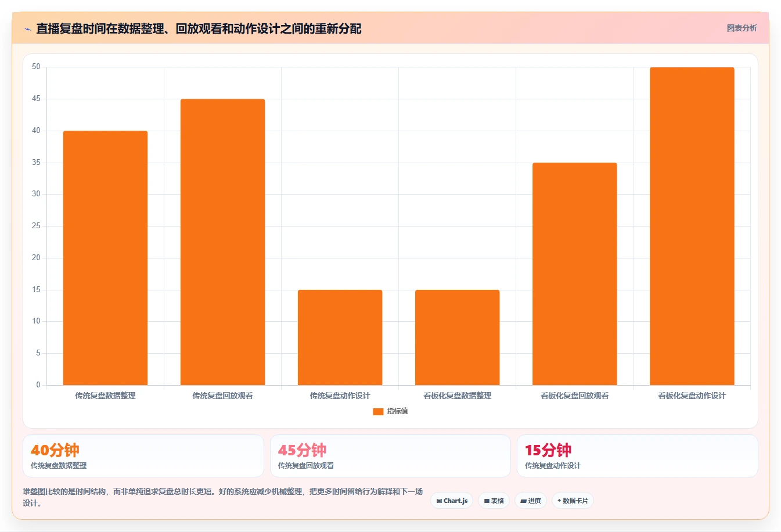This screenshot has height=532, width=781.
Task: Click the 指标值 legend label
Action: click(398, 411)
